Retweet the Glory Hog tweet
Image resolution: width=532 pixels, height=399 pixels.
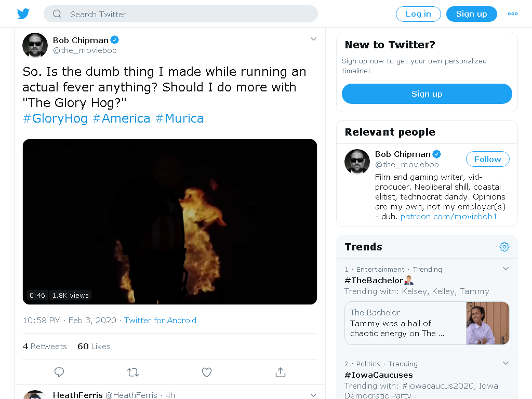coord(133,373)
